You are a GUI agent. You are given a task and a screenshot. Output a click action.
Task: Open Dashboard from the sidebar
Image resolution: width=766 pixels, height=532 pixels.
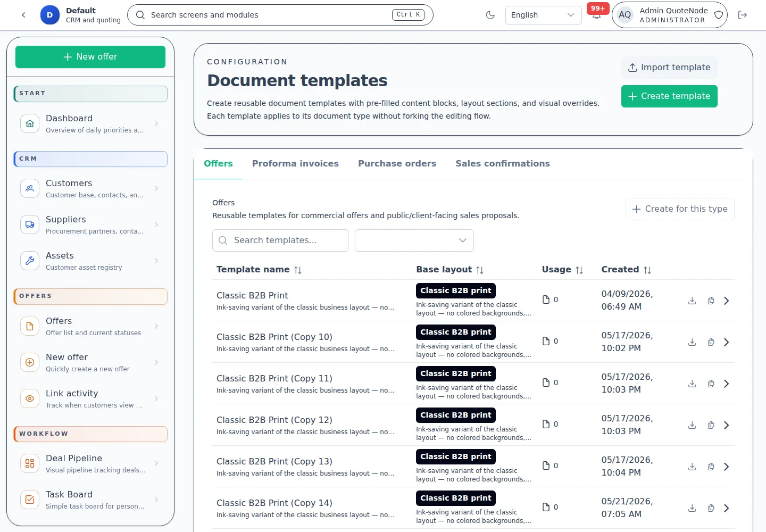(x=90, y=123)
